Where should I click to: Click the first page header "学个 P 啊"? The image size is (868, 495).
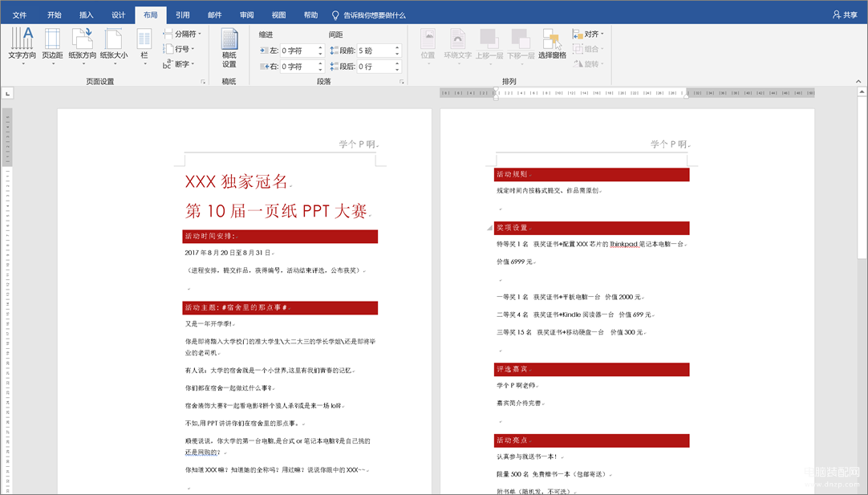pos(357,144)
